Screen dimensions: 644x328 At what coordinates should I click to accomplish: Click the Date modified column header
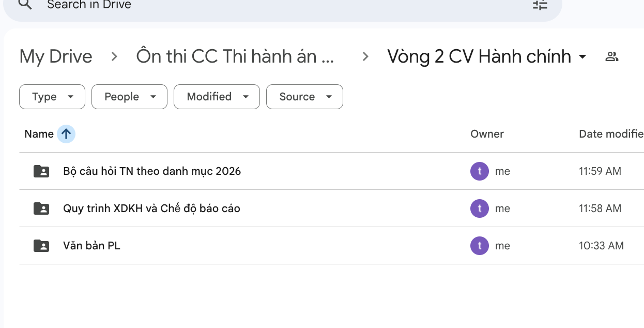click(610, 134)
